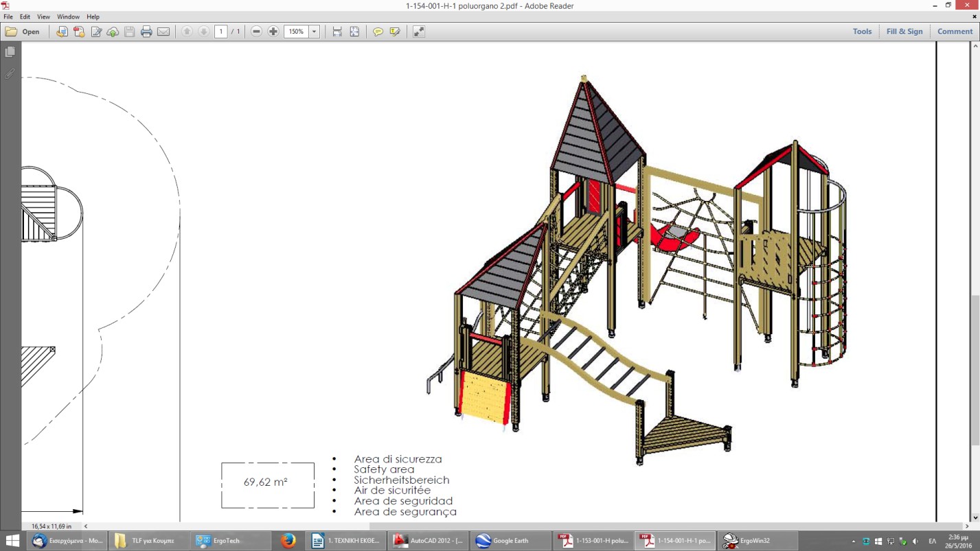The height and width of the screenshot is (551, 980).
Task: Open the Windows Start menu
Action: click(12, 541)
